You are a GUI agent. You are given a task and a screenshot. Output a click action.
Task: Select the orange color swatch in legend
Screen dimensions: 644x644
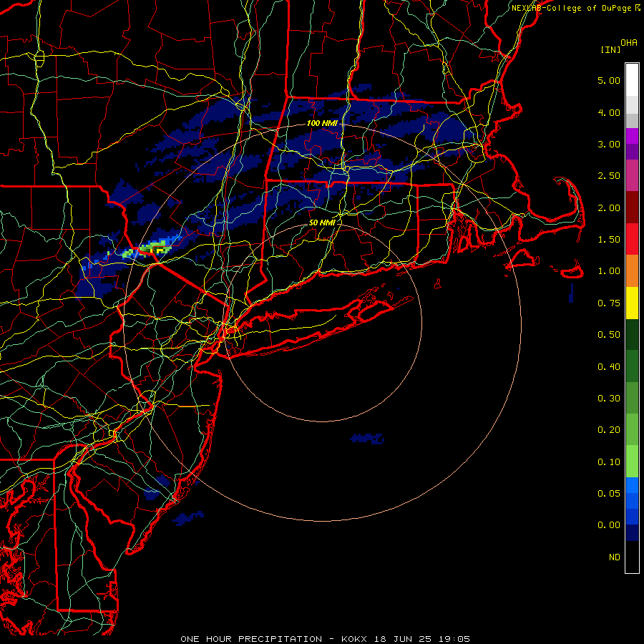[632, 271]
